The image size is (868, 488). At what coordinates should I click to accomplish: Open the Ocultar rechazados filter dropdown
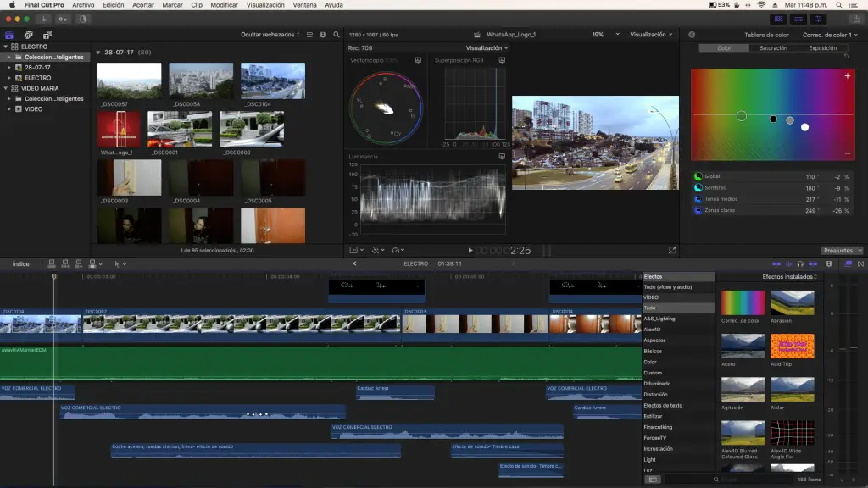point(270,35)
